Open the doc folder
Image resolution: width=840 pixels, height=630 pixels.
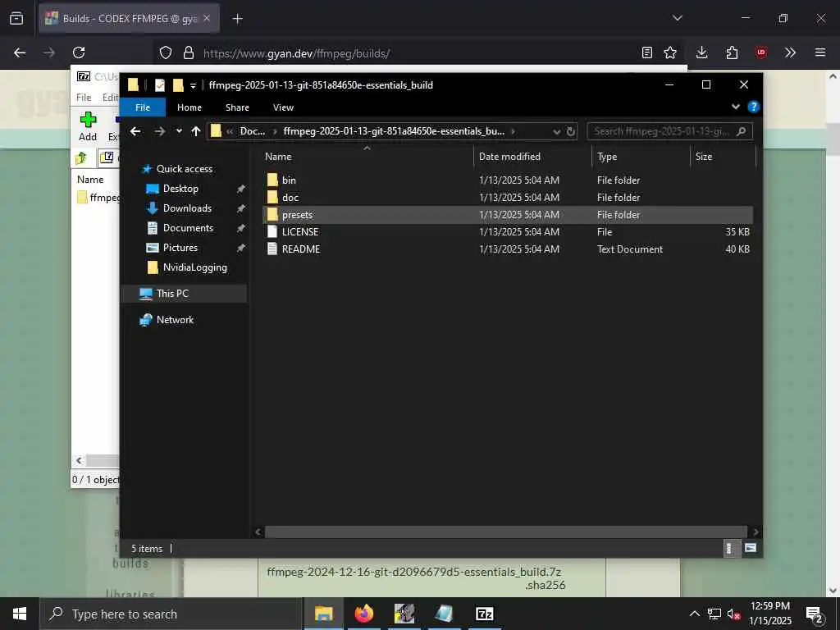tap(290, 197)
